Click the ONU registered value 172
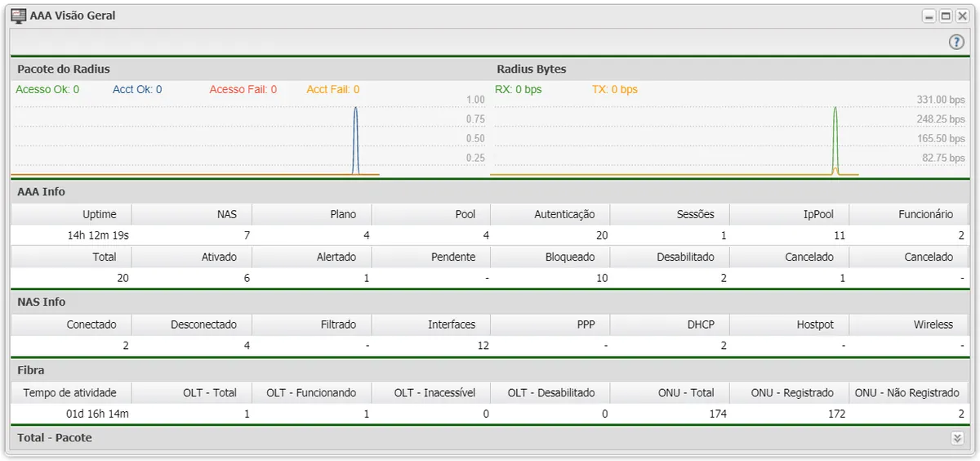The image size is (980, 461). [x=836, y=414]
